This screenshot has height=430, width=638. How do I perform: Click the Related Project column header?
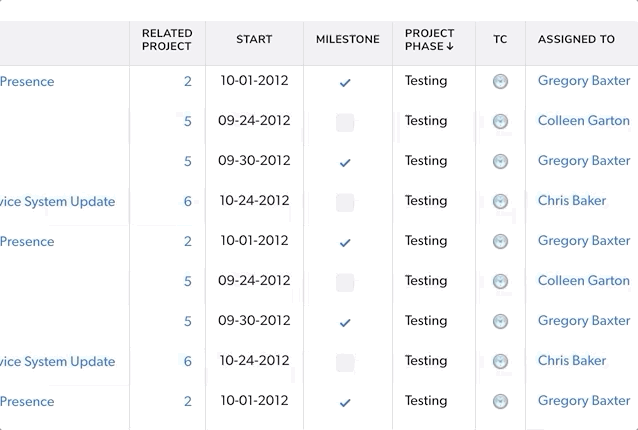tap(167, 40)
